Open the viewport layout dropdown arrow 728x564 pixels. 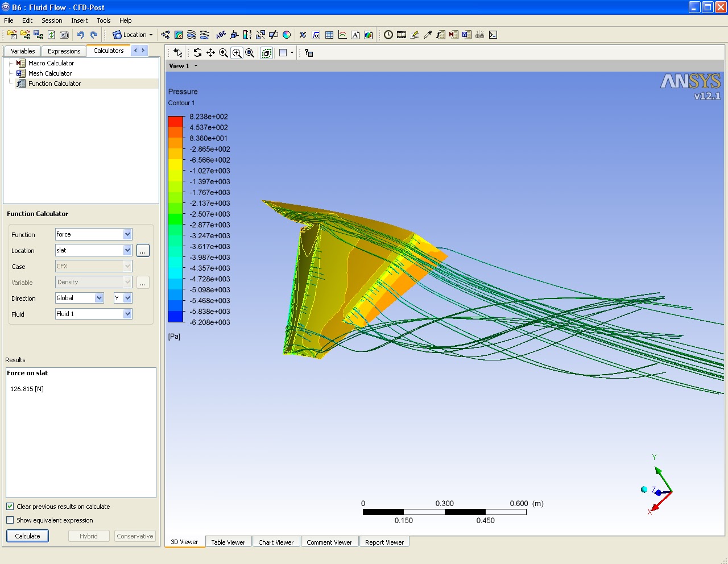click(292, 53)
